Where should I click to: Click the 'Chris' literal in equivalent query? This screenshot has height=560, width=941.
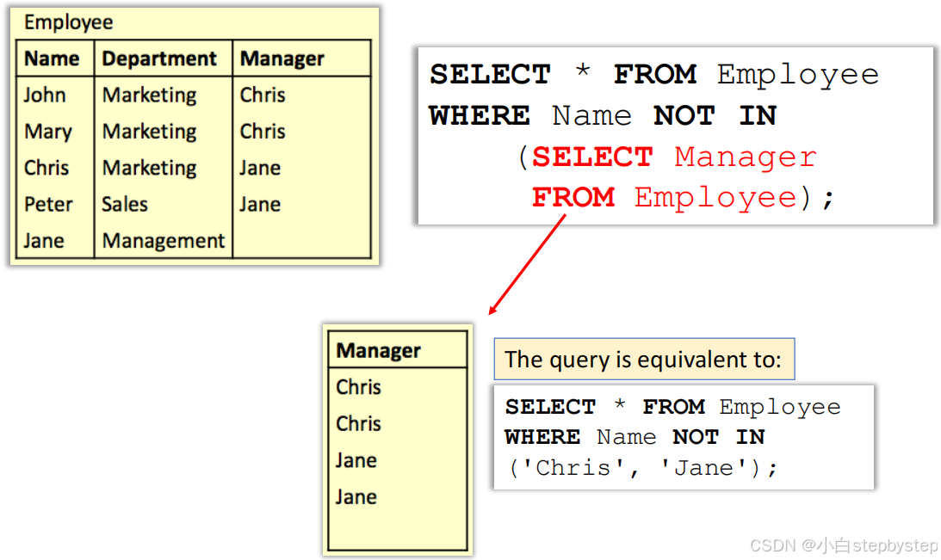(572, 468)
